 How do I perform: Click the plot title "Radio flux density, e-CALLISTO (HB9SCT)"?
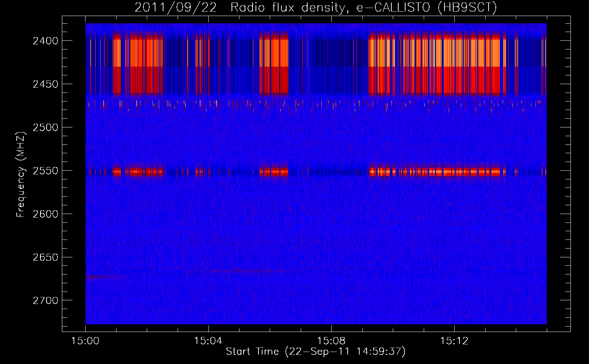click(364, 7)
